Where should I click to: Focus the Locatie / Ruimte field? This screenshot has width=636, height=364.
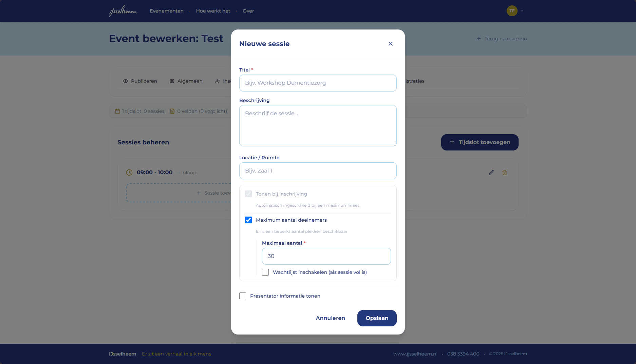pyautogui.click(x=318, y=171)
